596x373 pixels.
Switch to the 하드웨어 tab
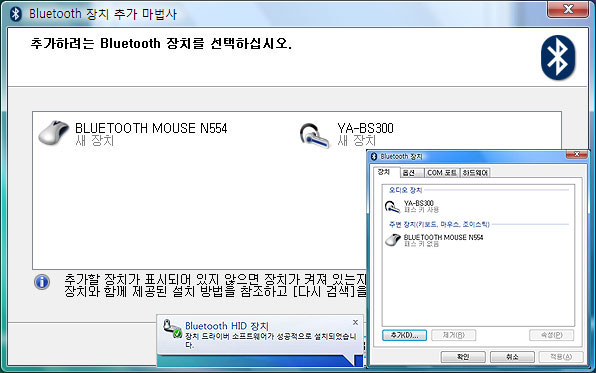tap(475, 173)
